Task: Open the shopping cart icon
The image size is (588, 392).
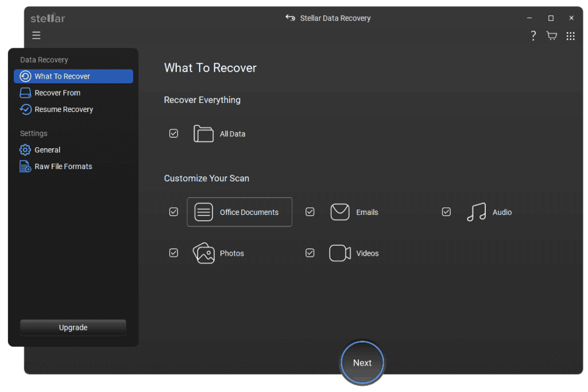Action: [x=552, y=36]
